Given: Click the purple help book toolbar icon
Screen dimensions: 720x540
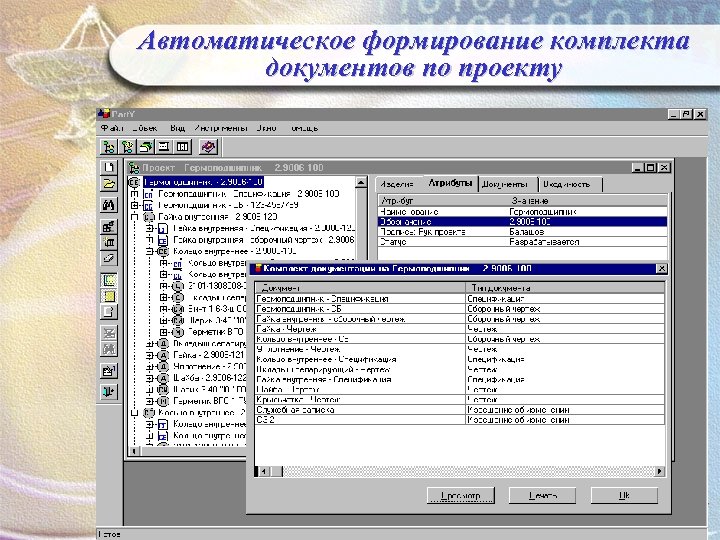Looking at the screenshot, I should pos(208,147).
